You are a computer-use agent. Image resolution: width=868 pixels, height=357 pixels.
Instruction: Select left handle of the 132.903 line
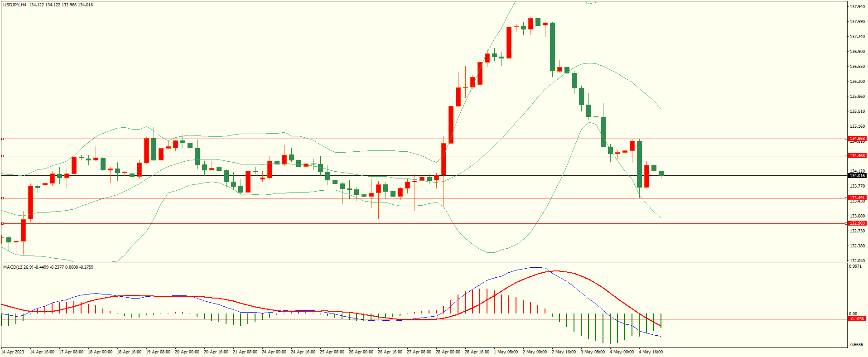[x=2, y=223]
